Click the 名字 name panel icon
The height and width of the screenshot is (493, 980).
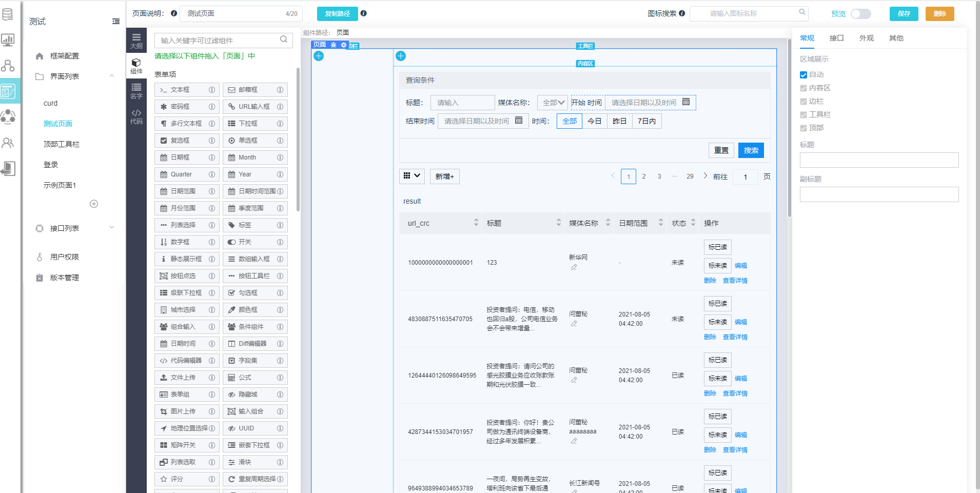(136, 91)
